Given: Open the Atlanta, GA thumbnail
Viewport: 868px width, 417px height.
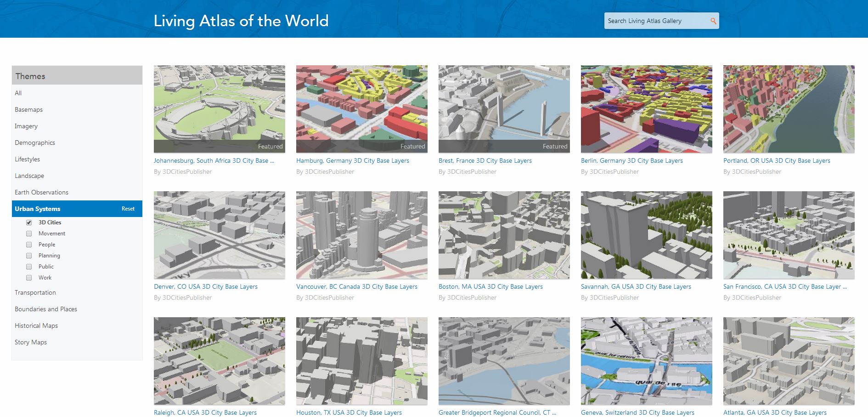Looking at the screenshot, I should coord(789,361).
